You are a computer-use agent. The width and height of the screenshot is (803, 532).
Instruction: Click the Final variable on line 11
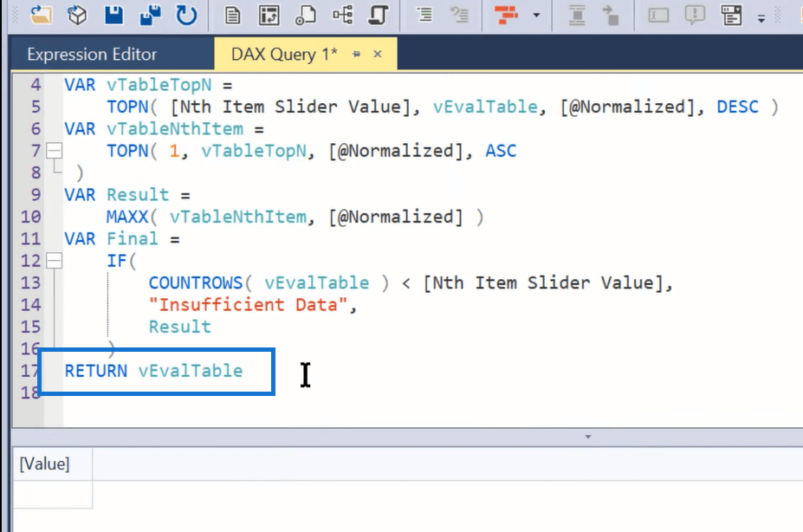pyautogui.click(x=133, y=238)
